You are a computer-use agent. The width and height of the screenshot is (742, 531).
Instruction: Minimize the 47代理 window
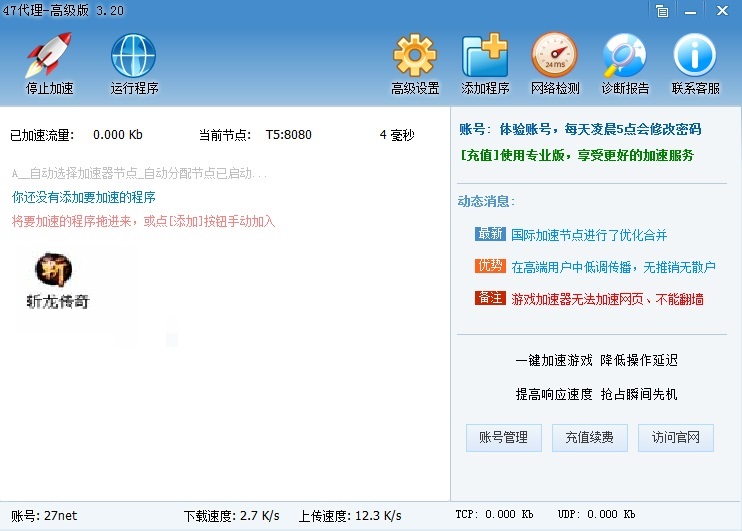691,11
